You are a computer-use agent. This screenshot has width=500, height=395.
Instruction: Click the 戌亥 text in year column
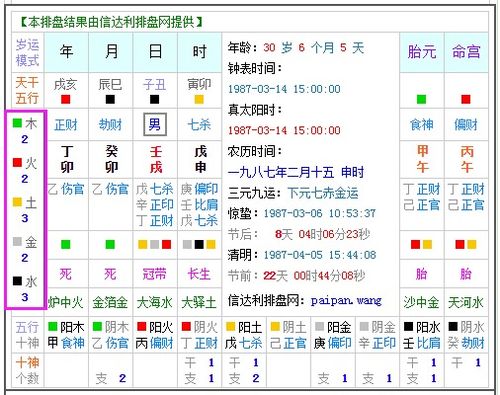[x=66, y=84]
